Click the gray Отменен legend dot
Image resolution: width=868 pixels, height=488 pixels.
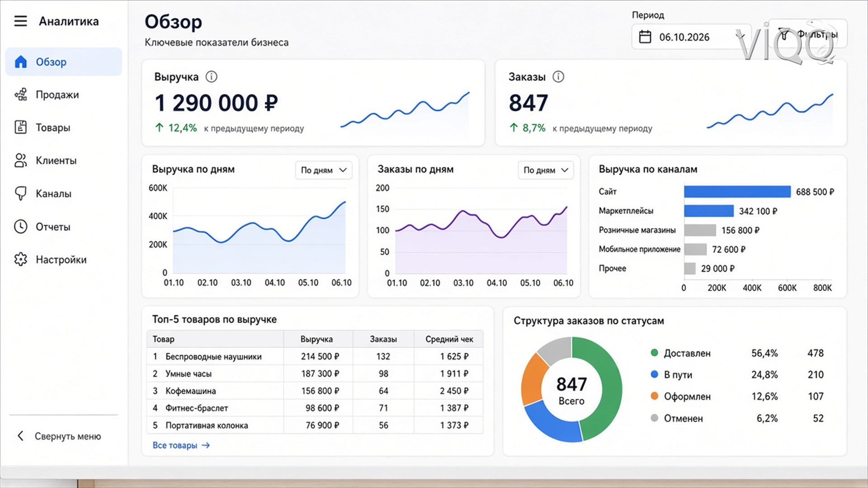[x=654, y=418]
